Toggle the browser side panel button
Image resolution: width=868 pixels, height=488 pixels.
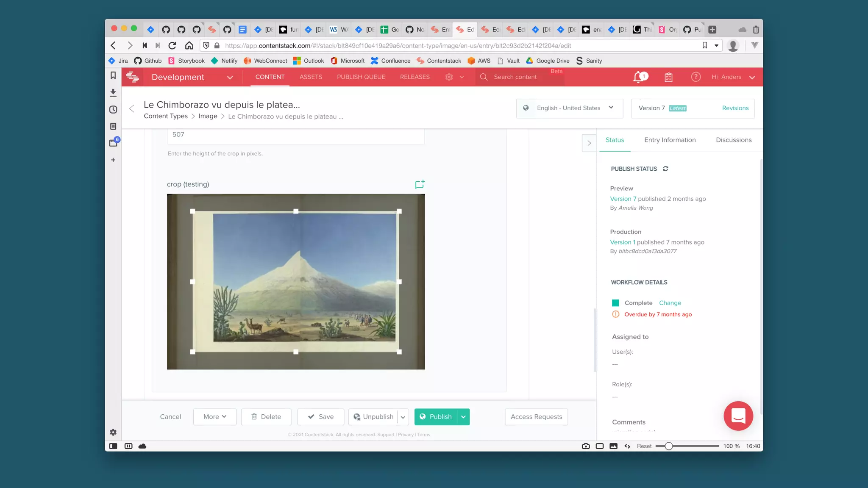(113, 446)
